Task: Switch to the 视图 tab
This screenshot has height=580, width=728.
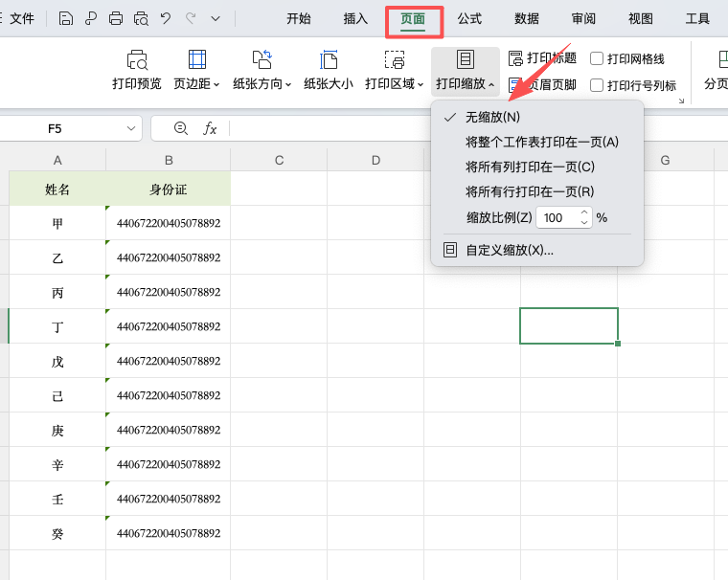Action: tap(641, 18)
